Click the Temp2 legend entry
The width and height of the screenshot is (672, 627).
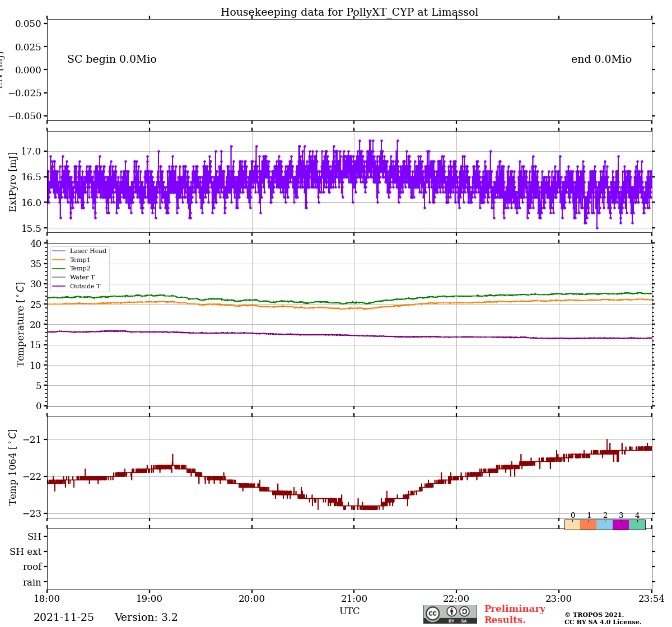tap(71, 269)
